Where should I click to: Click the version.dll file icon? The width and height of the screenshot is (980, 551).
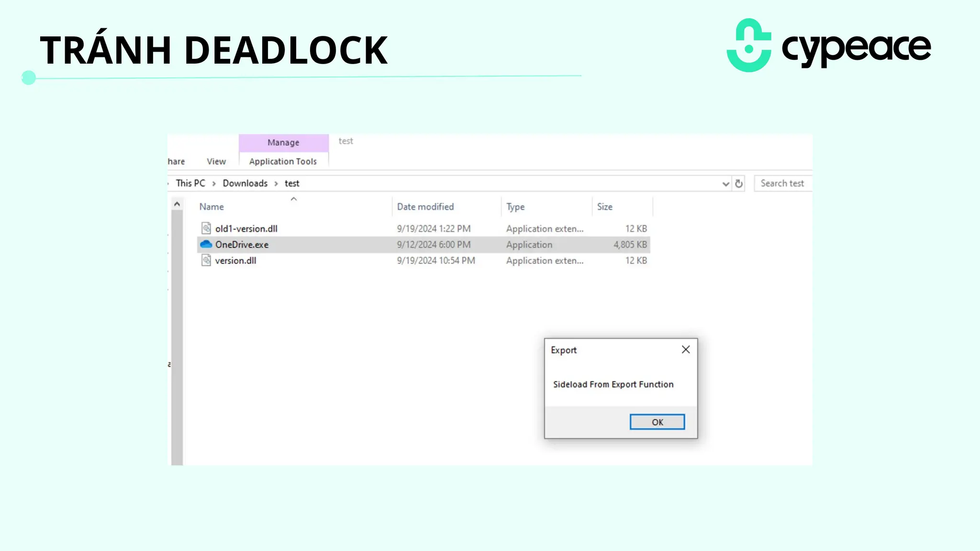tap(206, 260)
